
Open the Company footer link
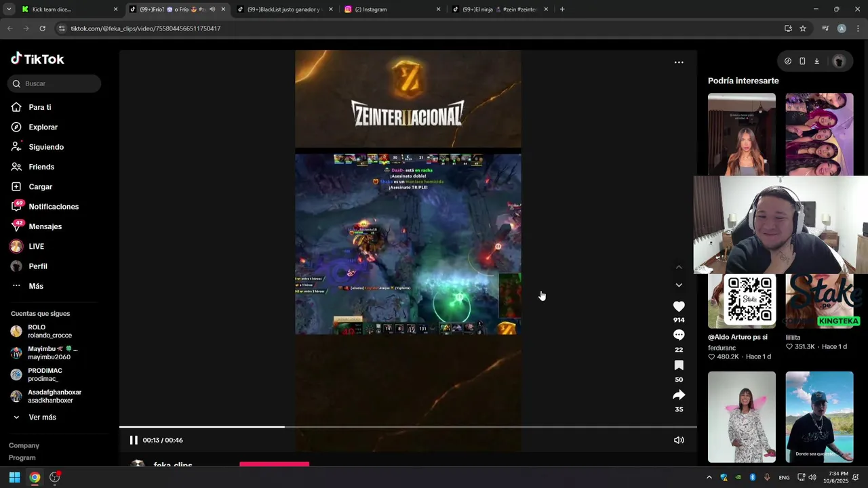[x=24, y=445]
